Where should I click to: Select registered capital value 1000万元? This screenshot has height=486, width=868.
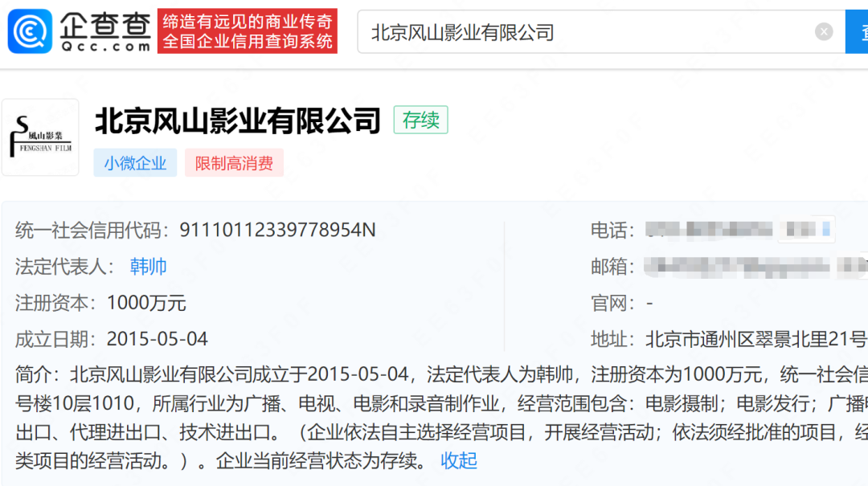[146, 304]
